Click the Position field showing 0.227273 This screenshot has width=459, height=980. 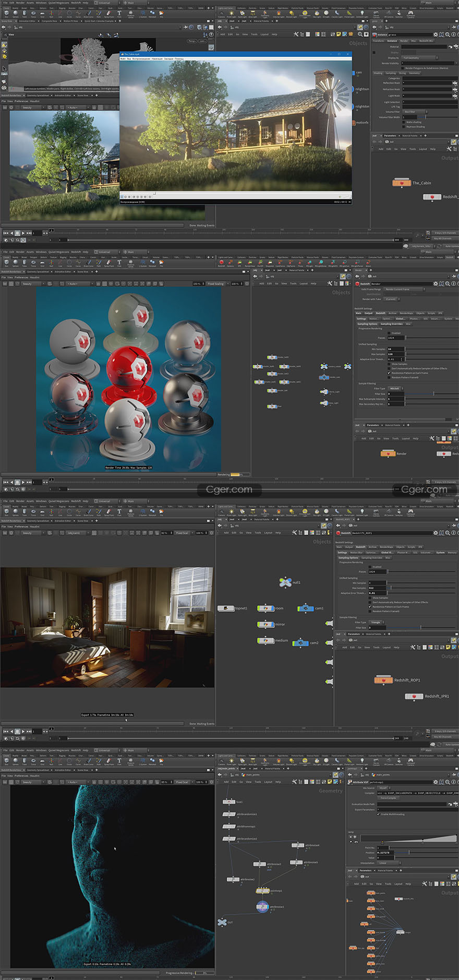(x=385, y=853)
